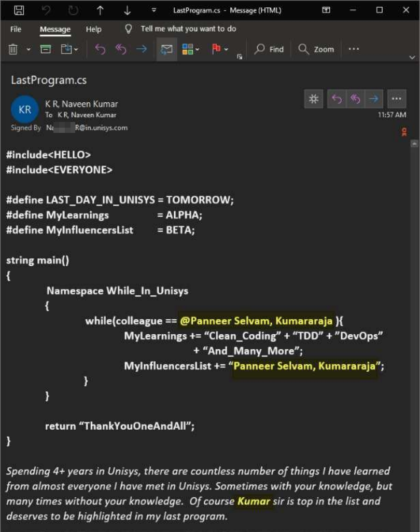420x532 pixels.
Task: Click the scrollbar up arrow
Action: pyautogui.click(x=414, y=144)
